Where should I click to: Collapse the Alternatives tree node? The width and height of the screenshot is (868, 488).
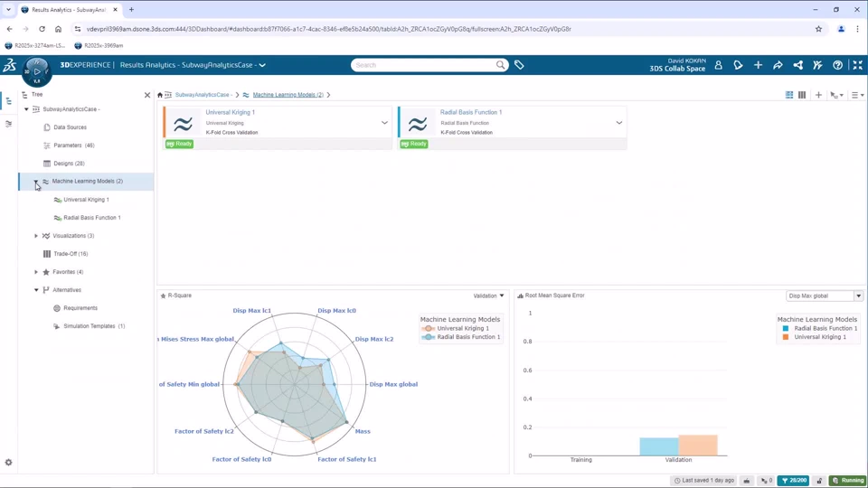coord(36,290)
